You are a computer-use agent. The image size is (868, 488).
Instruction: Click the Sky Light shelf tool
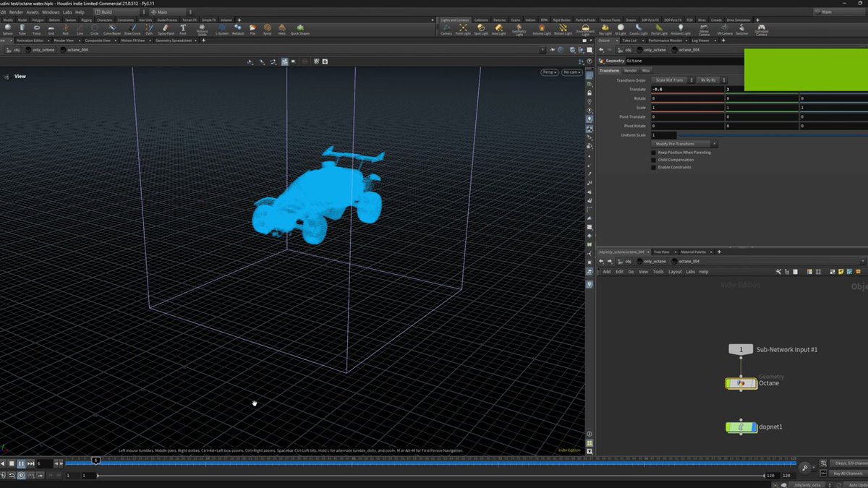[x=606, y=29]
